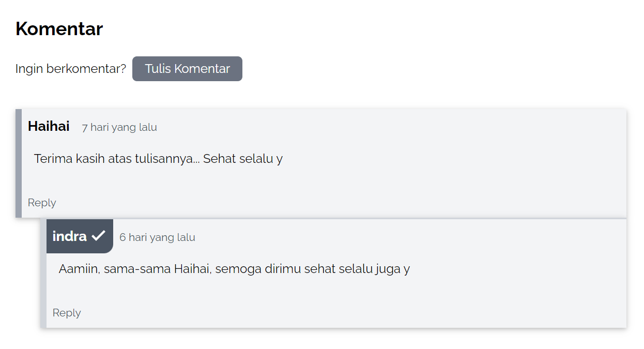Select the commenter name Haihai
Image resolution: width=644 pixels, height=349 pixels.
click(48, 126)
